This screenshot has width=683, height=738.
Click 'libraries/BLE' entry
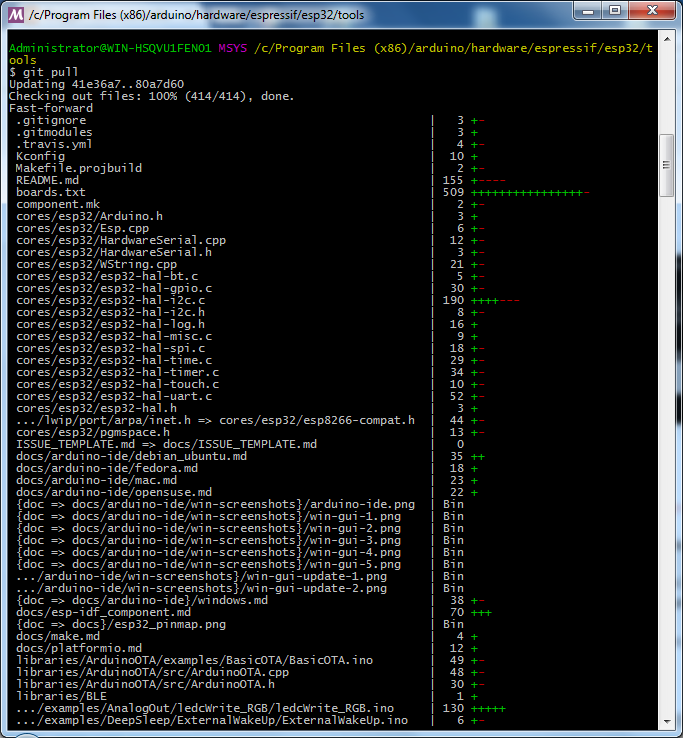[61, 697]
